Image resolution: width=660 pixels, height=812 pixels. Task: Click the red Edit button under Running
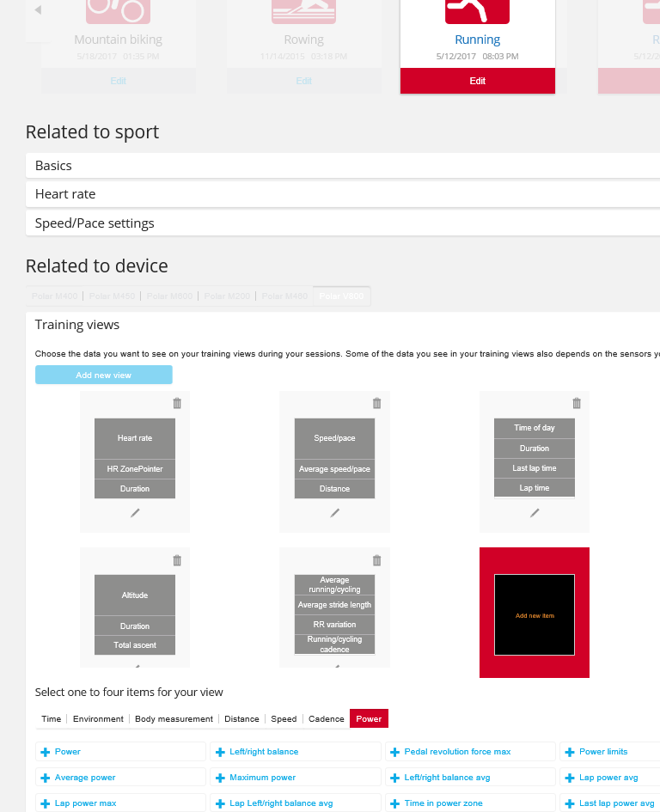(x=477, y=81)
